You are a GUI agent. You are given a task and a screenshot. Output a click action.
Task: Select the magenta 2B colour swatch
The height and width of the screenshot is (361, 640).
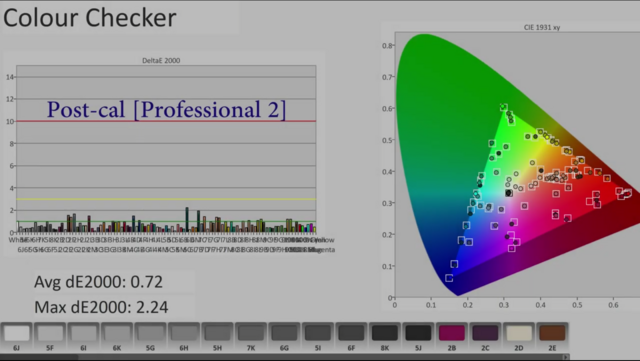coord(451,333)
